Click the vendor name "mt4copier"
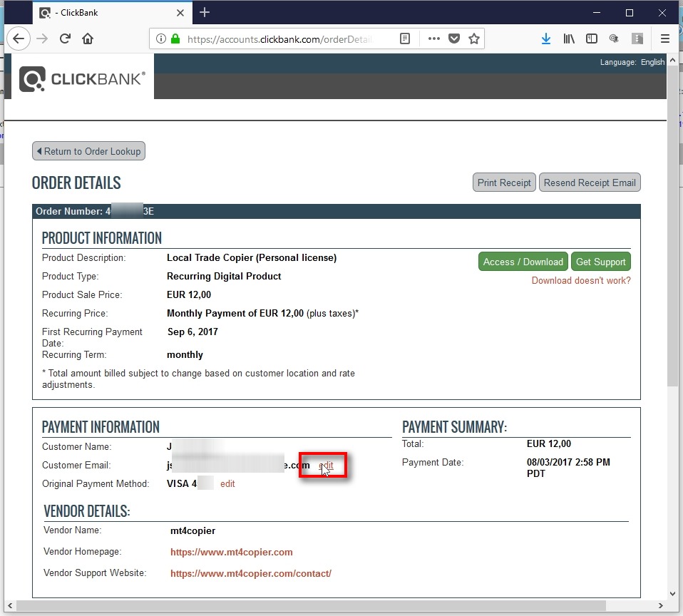Image resolution: width=683 pixels, height=616 pixels. [192, 530]
